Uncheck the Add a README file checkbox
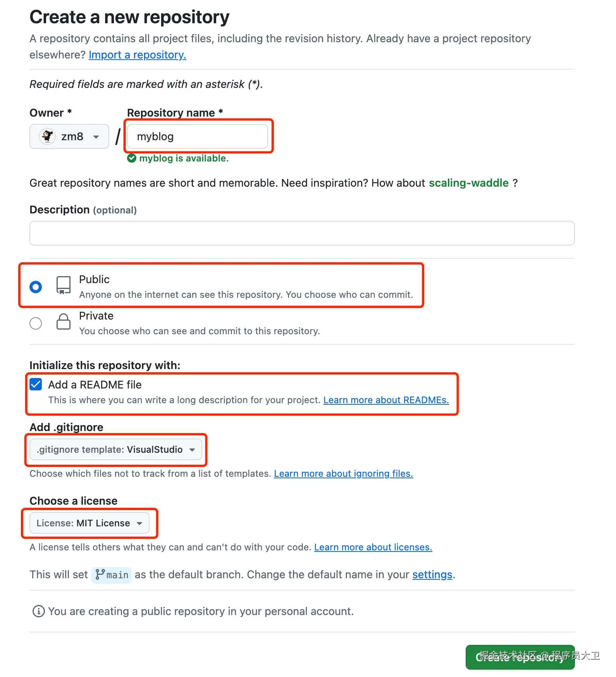The width and height of the screenshot is (616, 677). pos(36,385)
